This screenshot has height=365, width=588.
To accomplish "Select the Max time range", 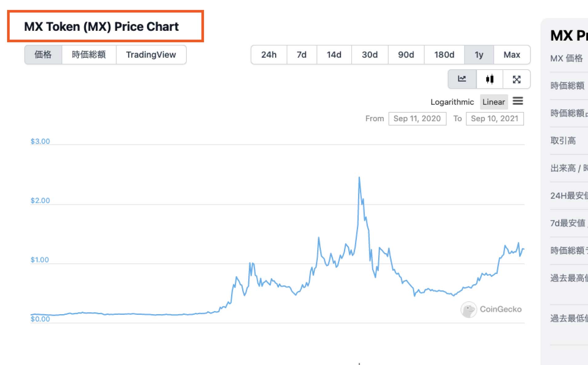I will point(512,55).
